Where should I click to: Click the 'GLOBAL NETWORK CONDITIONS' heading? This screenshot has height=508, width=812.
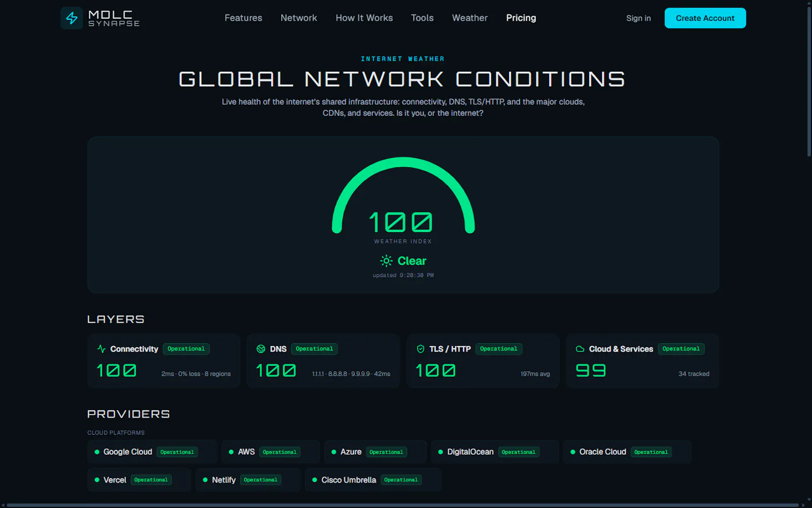pos(402,79)
